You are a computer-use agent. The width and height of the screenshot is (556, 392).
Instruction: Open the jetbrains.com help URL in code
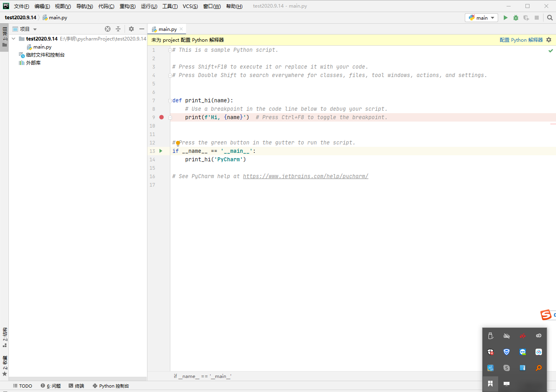click(305, 177)
